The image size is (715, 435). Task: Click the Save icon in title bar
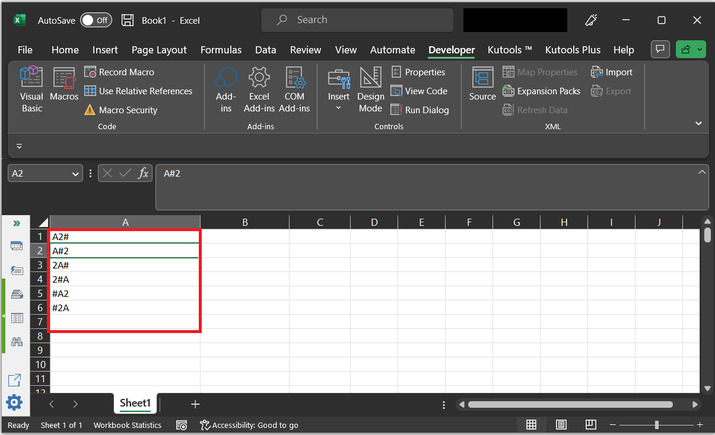point(127,20)
